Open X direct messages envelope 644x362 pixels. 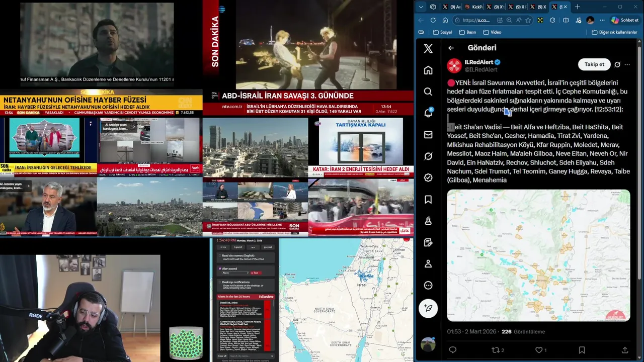tap(428, 135)
